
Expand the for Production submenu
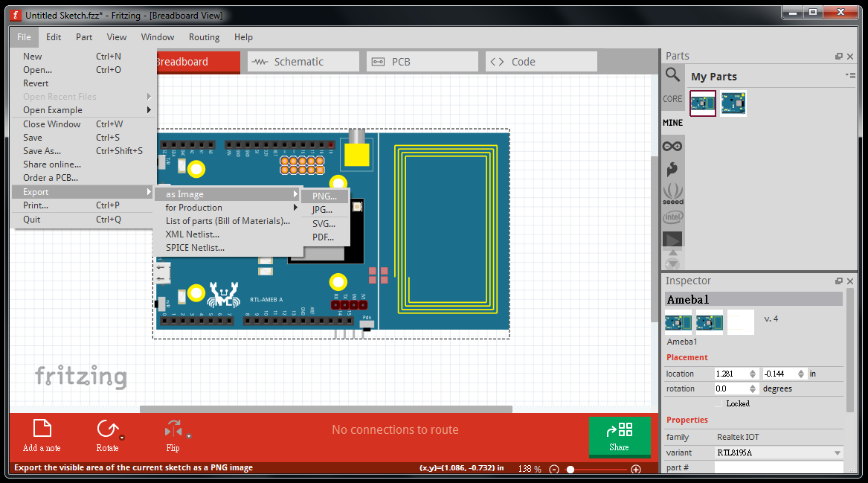[228, 208]
